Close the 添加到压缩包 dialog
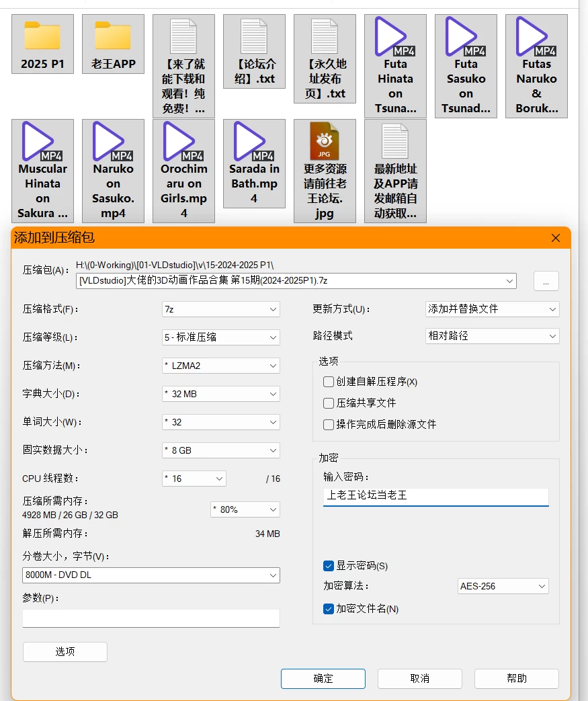 (556, 238)
